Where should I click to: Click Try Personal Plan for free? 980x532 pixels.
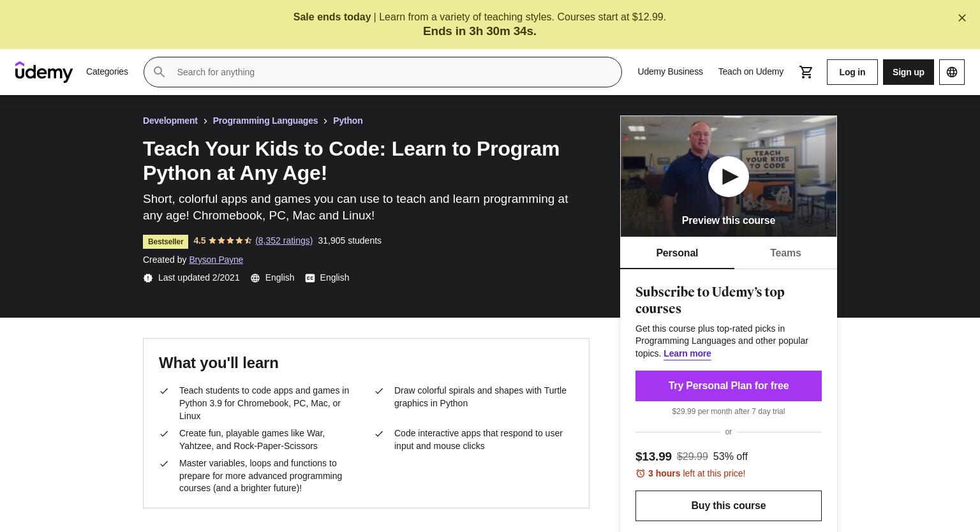[x=729, y=386]
